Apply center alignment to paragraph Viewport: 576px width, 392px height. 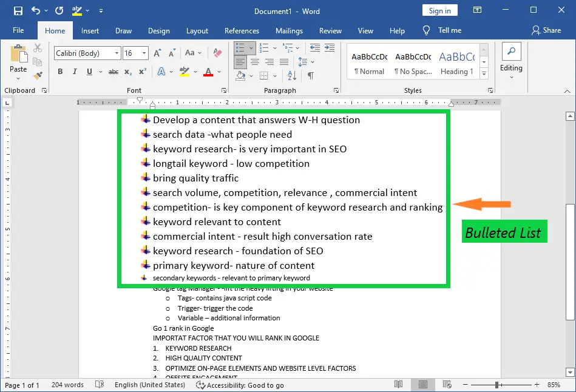(255, 62)
